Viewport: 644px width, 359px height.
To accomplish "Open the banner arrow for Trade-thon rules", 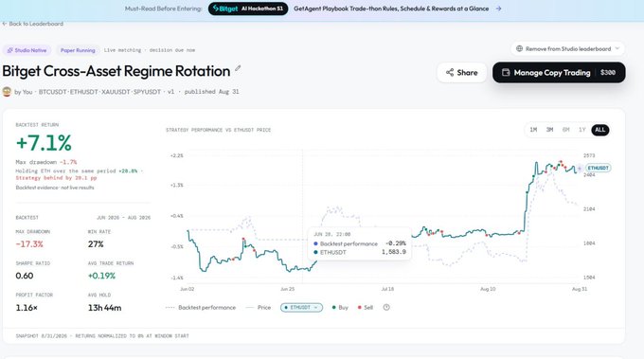I will pos(498,9).
